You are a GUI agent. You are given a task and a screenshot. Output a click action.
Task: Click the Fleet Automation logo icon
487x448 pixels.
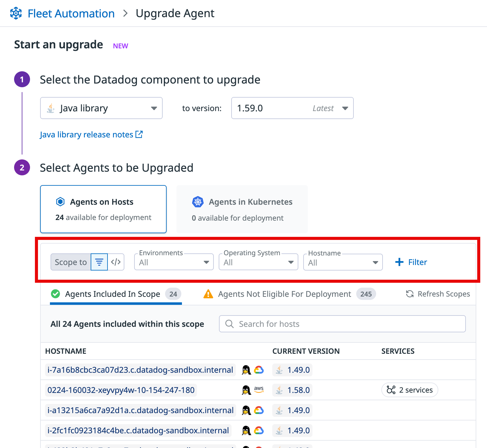16,13
